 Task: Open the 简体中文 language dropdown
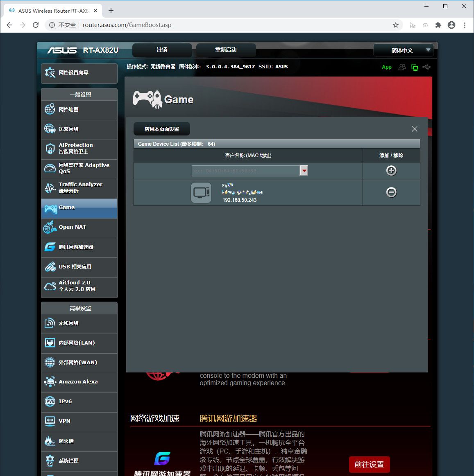pyautogui.click(x=403, y=50)
